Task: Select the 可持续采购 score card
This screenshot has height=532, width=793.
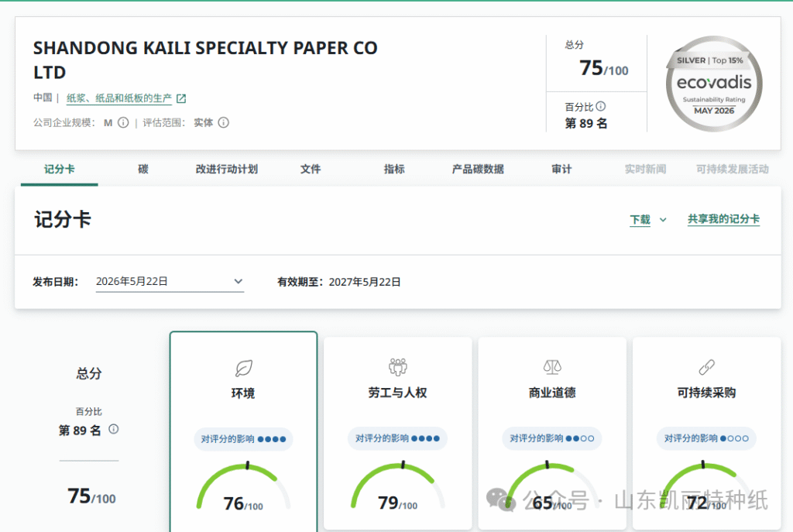Action: coord(706,434)
